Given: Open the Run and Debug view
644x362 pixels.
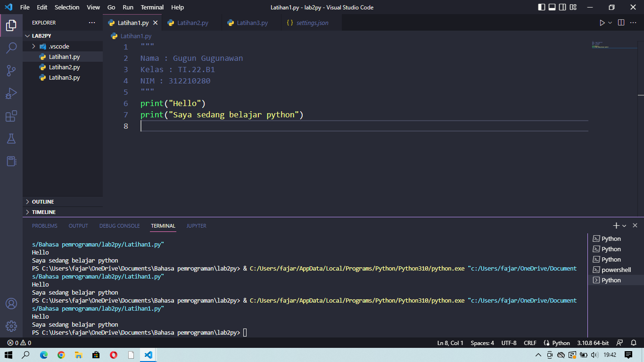Looking at the screenshot, I should coord(11,93).
